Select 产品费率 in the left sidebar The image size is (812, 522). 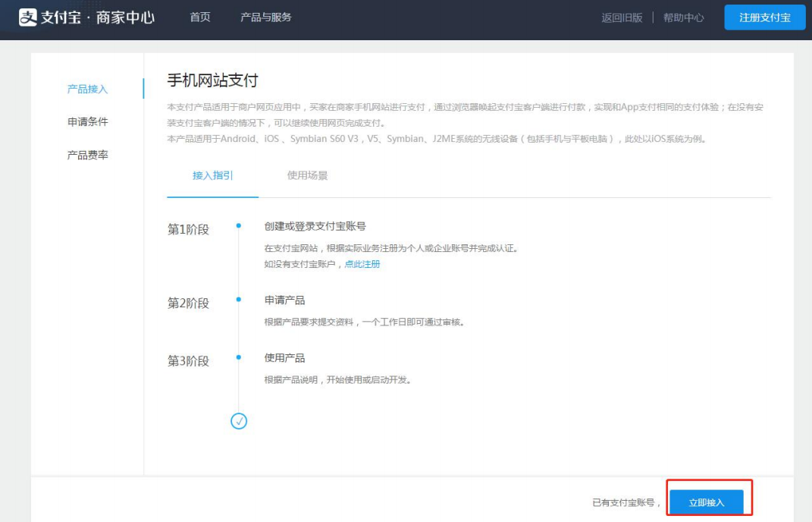pyautogui.click(x=87, y=155)
